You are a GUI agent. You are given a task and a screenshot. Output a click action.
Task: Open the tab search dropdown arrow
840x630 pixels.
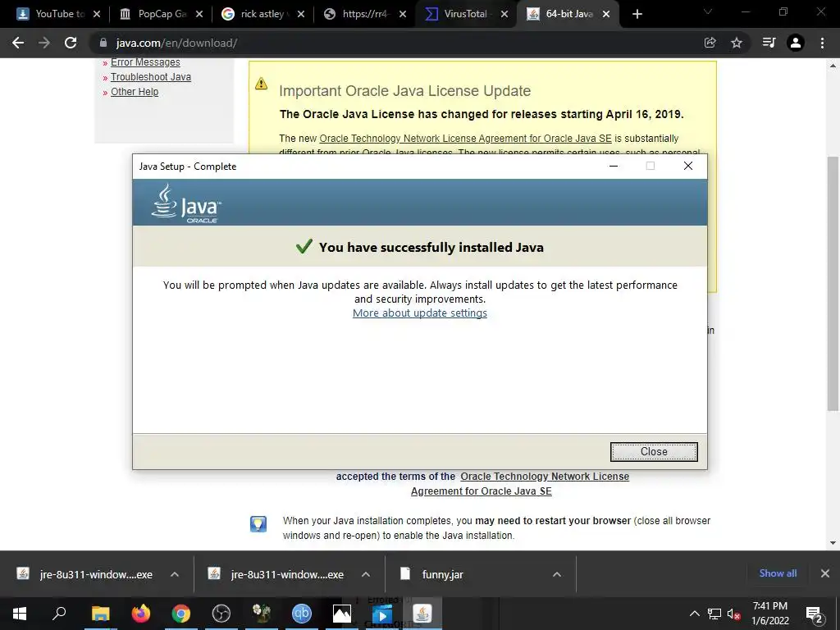pos(708,11)
